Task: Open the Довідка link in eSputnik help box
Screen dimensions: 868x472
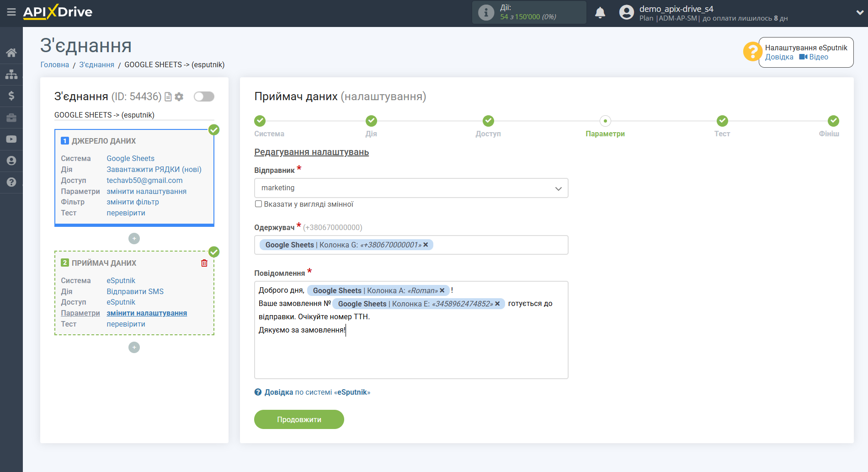Action: coord(779,57)
